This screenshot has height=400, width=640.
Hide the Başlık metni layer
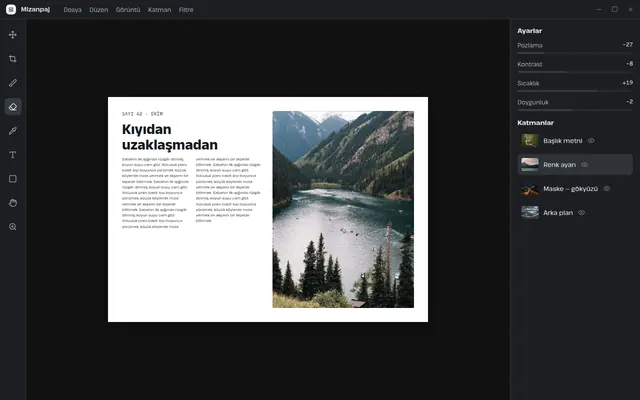point(591,141)
